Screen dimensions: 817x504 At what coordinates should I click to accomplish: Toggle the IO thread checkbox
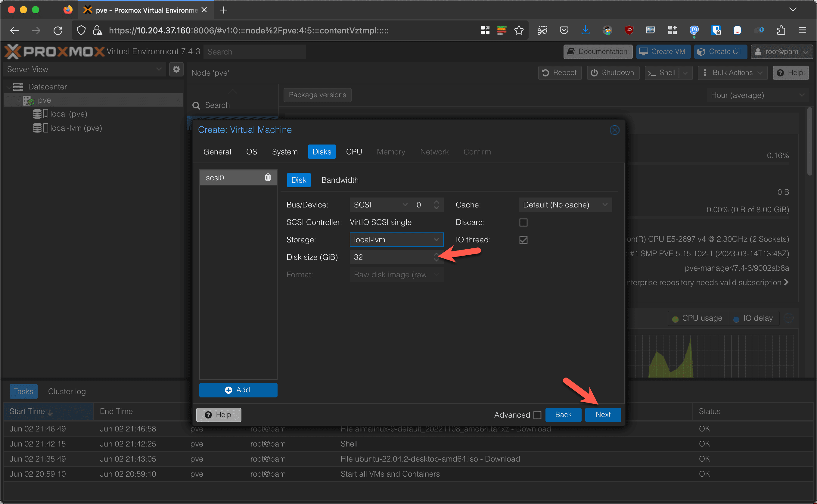[523, 240]
